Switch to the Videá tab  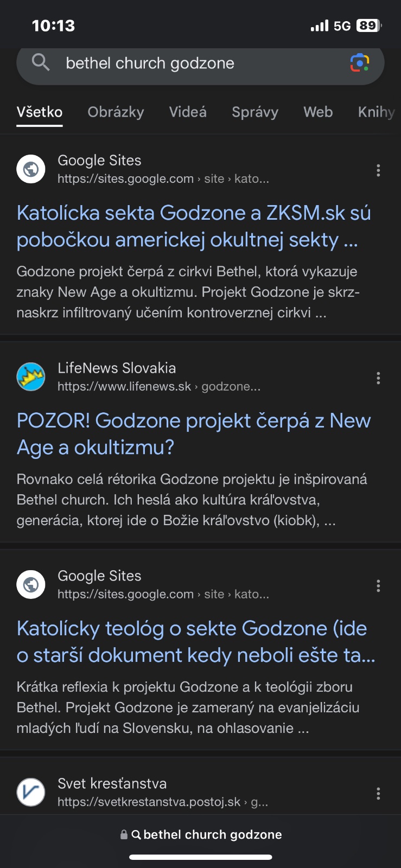click(188, 112)
